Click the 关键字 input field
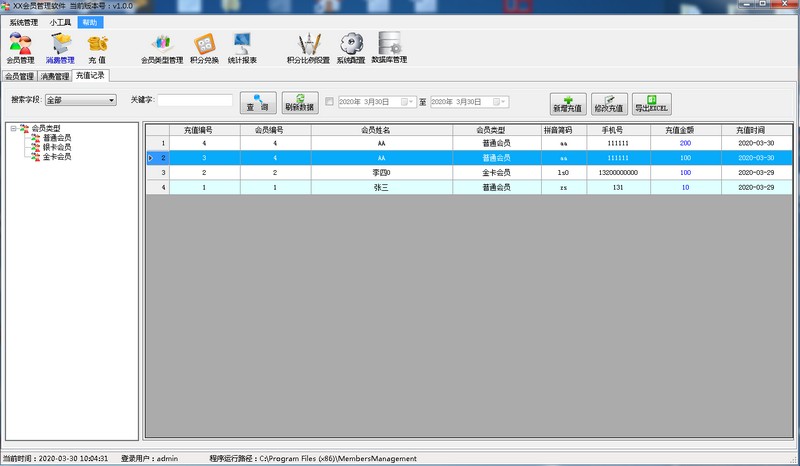The height and width of the screenshot is (466, 800). click(195, 100)
